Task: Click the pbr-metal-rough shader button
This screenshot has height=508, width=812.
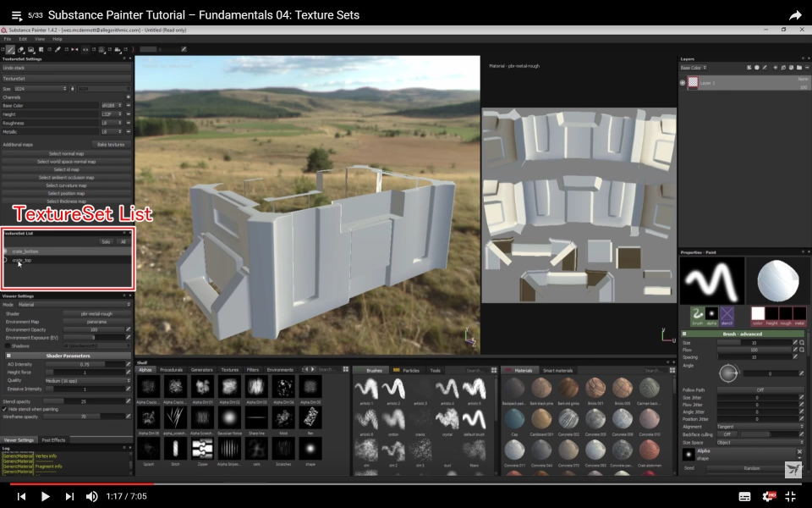Action: tap(96, 313)
